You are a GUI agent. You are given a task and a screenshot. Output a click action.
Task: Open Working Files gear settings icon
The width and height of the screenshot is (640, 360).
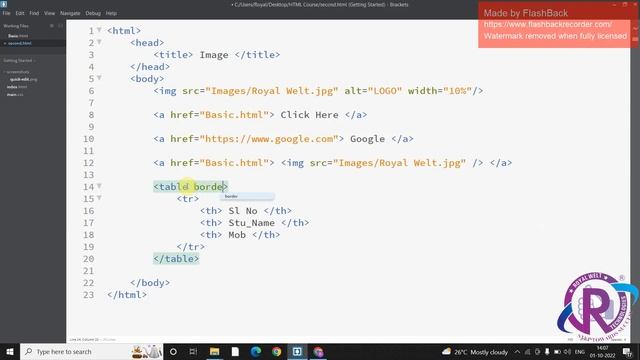click(52, 26)
